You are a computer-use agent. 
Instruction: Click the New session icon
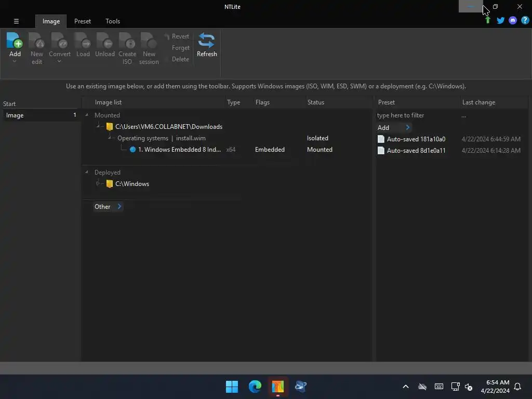tap(149, 41)
